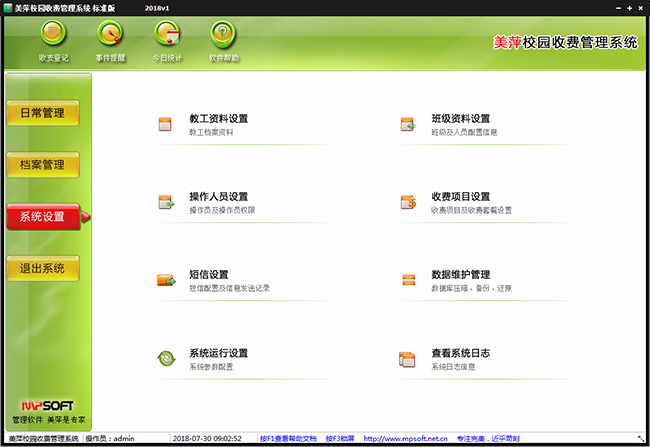650x447 pixels.
Task: Click the 数据维护管理 icon
Action: coord(407,280)
